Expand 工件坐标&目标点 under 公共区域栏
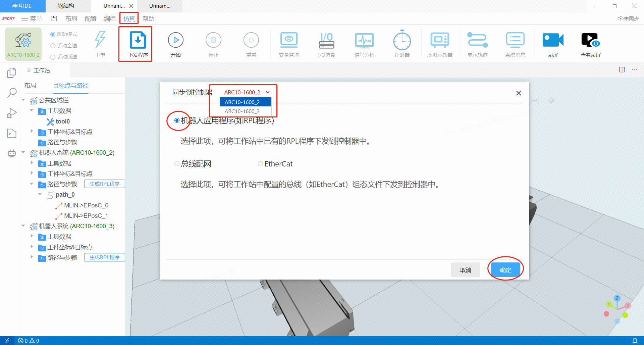 click(32, 132)
